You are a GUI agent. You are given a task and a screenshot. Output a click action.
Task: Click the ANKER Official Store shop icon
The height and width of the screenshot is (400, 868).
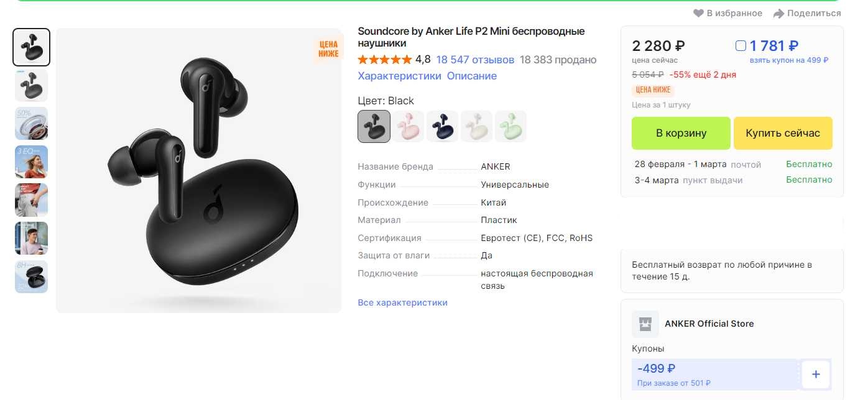pos(645,324)
